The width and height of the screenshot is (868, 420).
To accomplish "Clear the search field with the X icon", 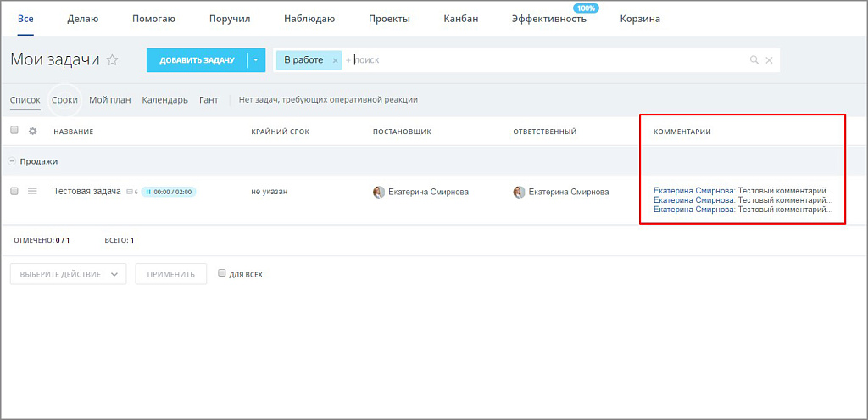I will tap(769, 60).
